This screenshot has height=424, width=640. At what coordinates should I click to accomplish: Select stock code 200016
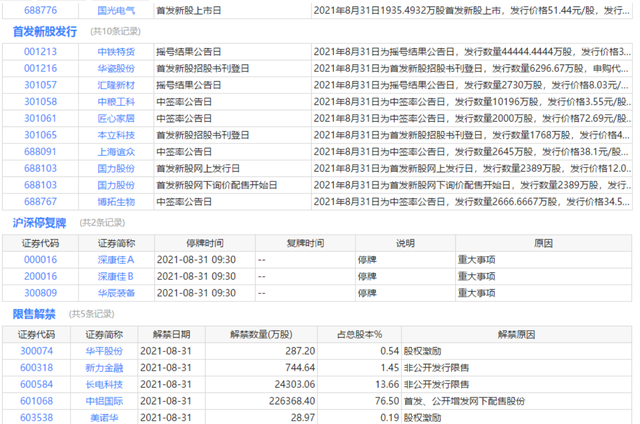(40, 277)
